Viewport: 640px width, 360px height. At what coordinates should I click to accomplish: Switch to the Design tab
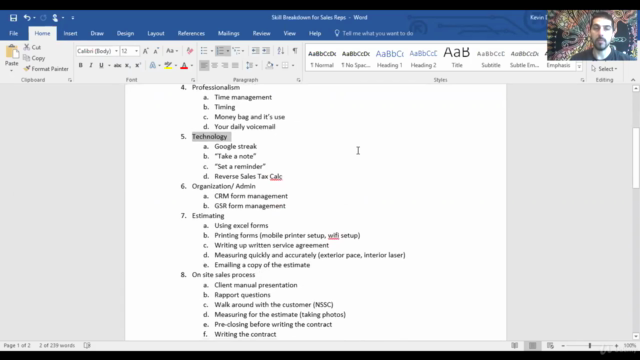(x=125, y=33)
